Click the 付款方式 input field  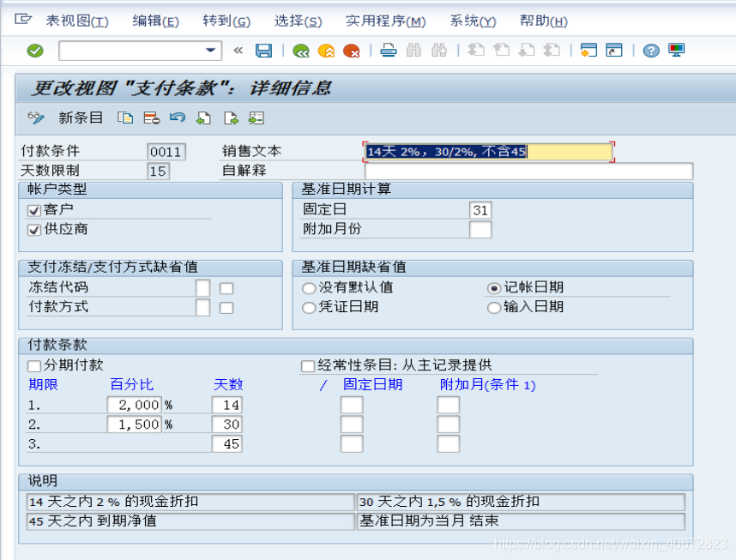tap(202, 308)
